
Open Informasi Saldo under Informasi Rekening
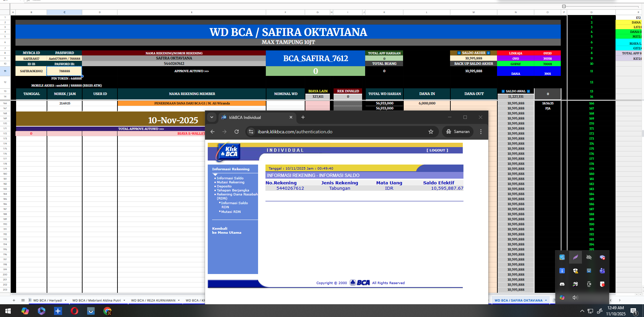coord(230,178)
